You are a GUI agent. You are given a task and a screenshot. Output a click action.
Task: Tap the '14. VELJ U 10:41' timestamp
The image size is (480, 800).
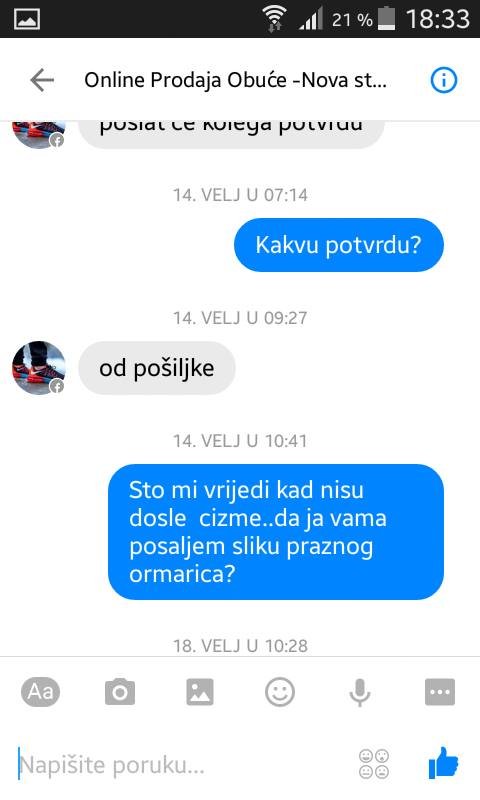(240, 441)
